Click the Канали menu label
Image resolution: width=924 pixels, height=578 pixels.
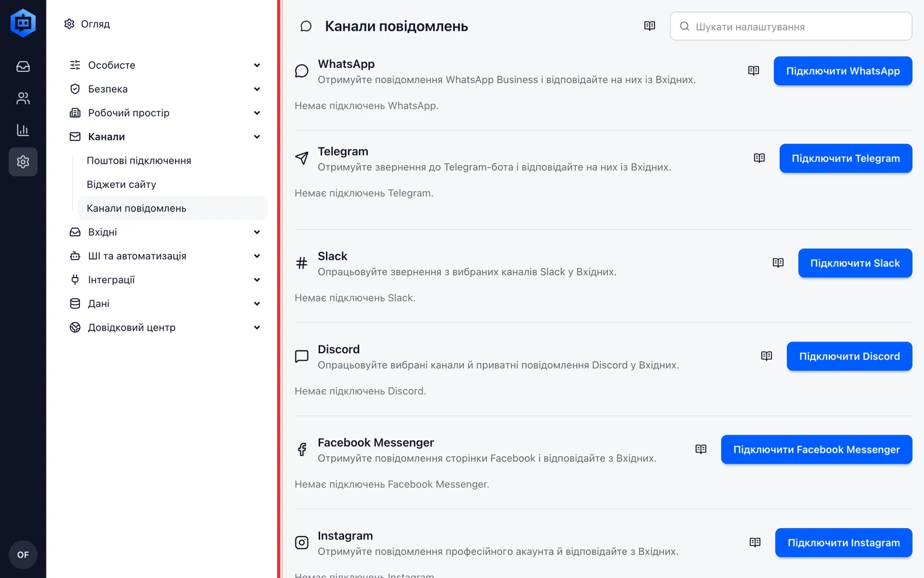pos(106,137)
